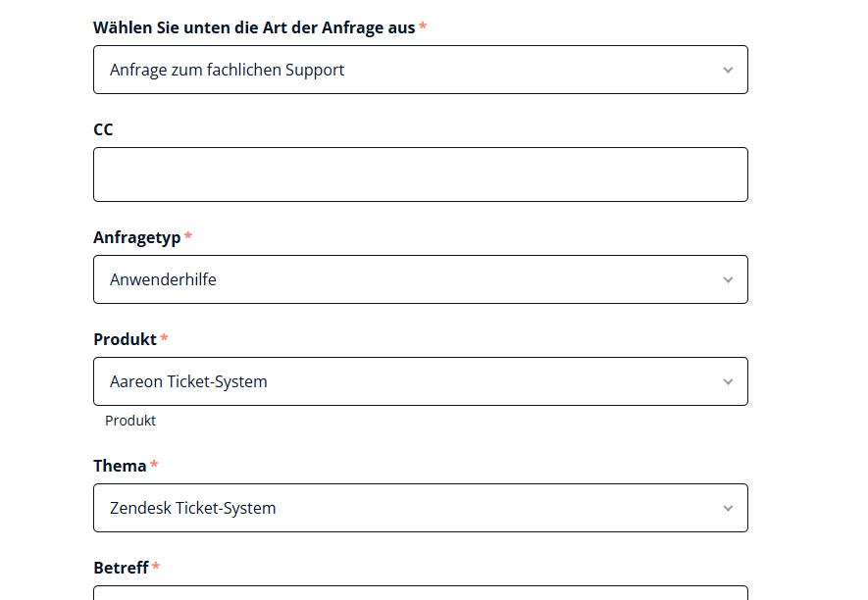Open the Anfragetyp dropdown showing 'Anwenderhilfe'
Screen dimensions: 868x600
tap(420, 279)
